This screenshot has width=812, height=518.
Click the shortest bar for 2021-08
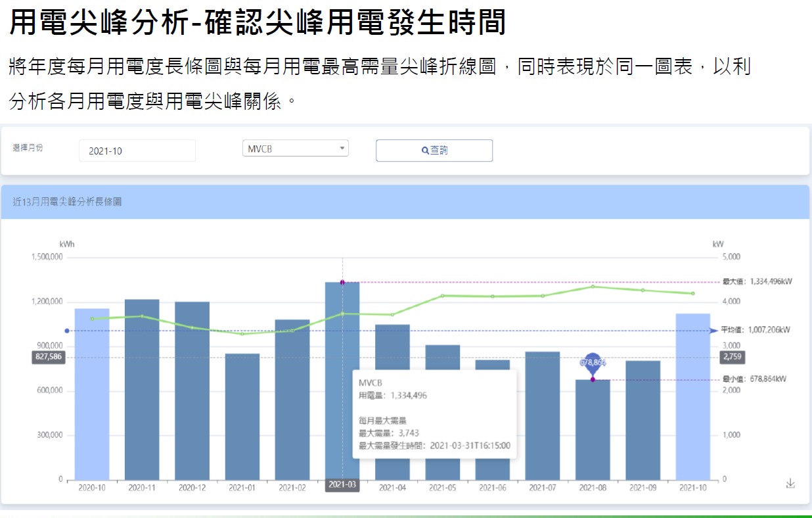coord(593,427)
